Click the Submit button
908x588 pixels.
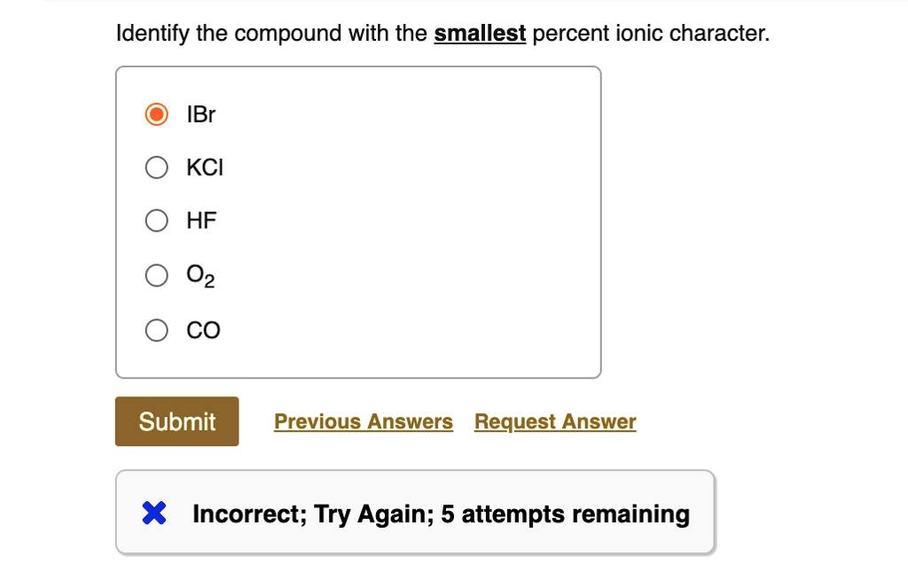(x=176, y=421)
